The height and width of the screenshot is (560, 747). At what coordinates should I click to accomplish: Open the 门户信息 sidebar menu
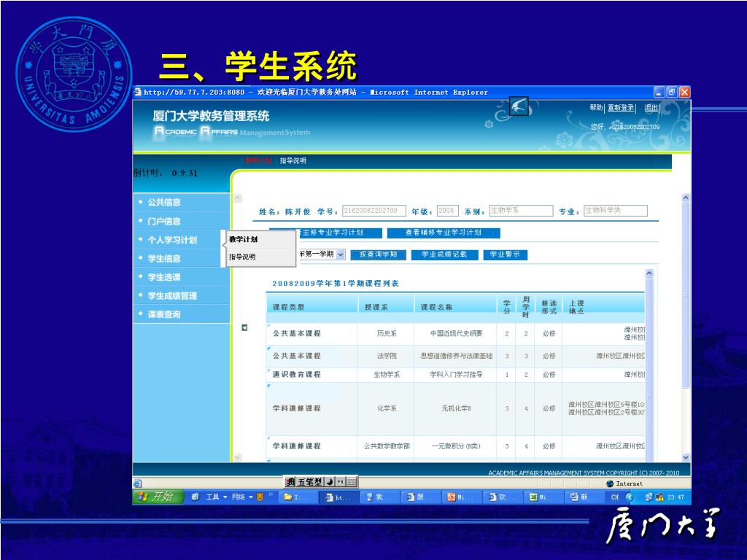(x=164, y=221)
